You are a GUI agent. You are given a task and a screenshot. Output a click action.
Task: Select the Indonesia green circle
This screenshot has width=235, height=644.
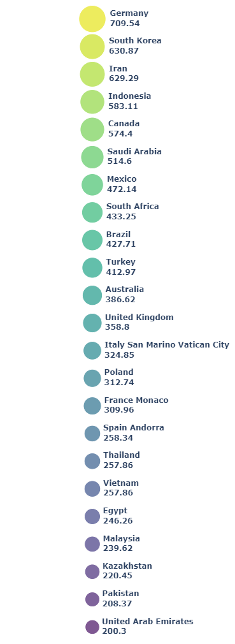pos(92,102)
